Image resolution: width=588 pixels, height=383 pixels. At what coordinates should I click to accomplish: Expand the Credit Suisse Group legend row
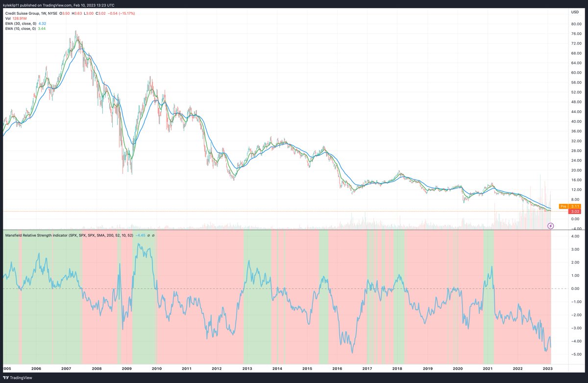tap(32, 14)
